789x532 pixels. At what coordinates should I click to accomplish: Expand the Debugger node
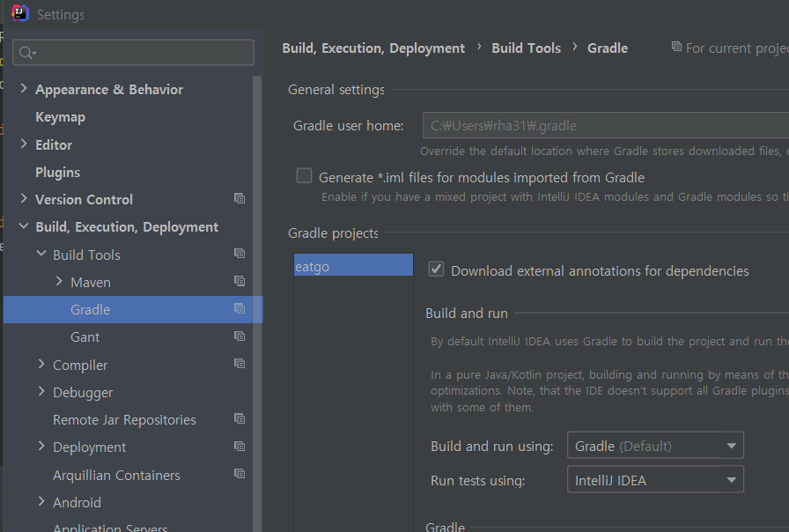41,391
